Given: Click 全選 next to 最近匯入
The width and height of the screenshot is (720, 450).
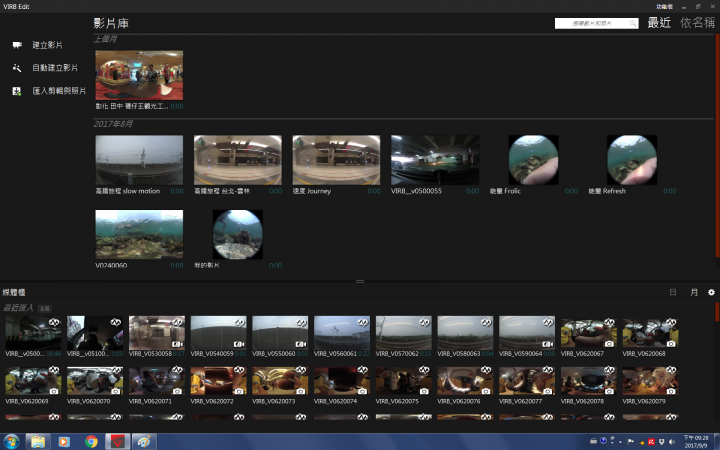Looking at the screenshot, I should click(44, 309).
